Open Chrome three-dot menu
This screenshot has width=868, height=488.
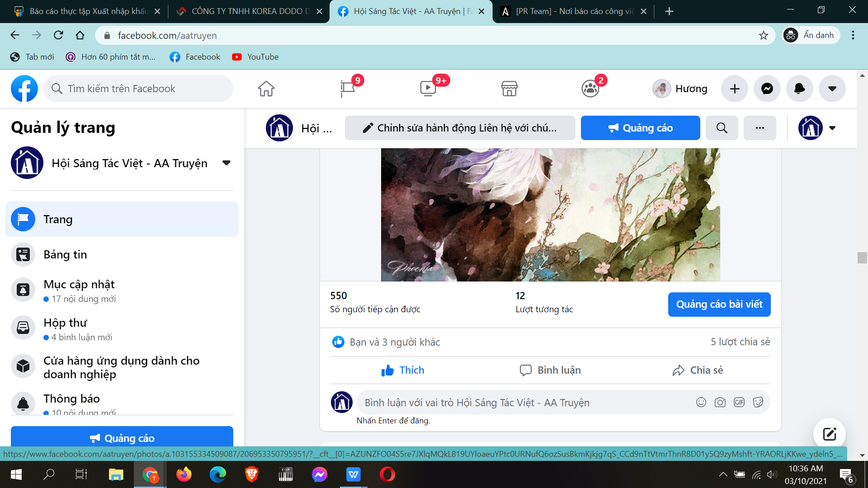[x=853, y=35]
